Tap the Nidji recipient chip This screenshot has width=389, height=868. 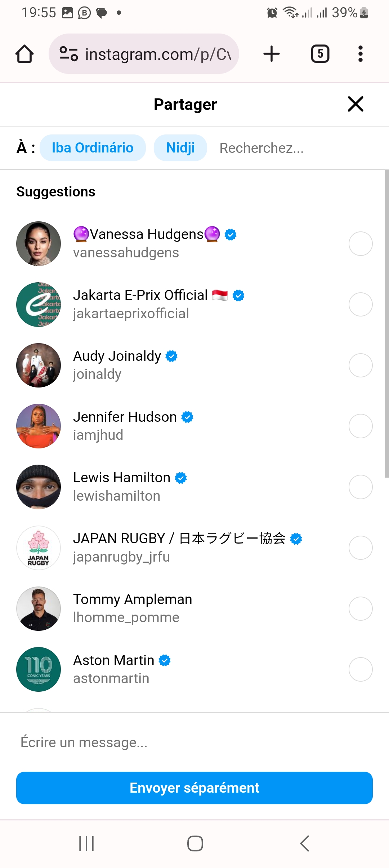point(180,148)
